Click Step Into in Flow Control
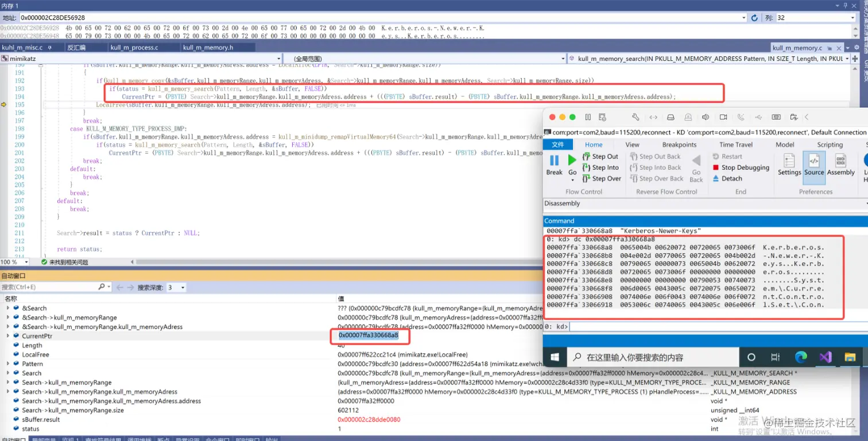The height and width of the screenshot is (441, 868). pos(600,167)
